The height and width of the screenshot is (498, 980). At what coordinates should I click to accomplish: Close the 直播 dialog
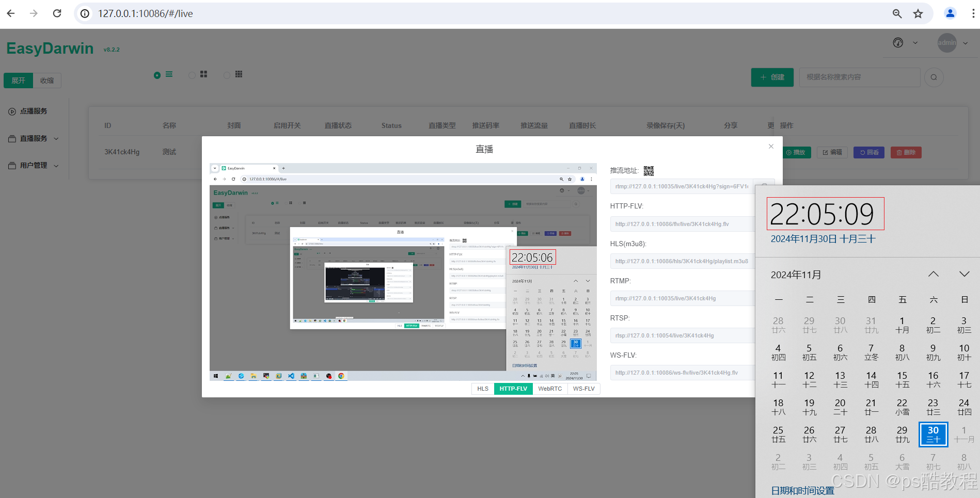pos(771,147)
